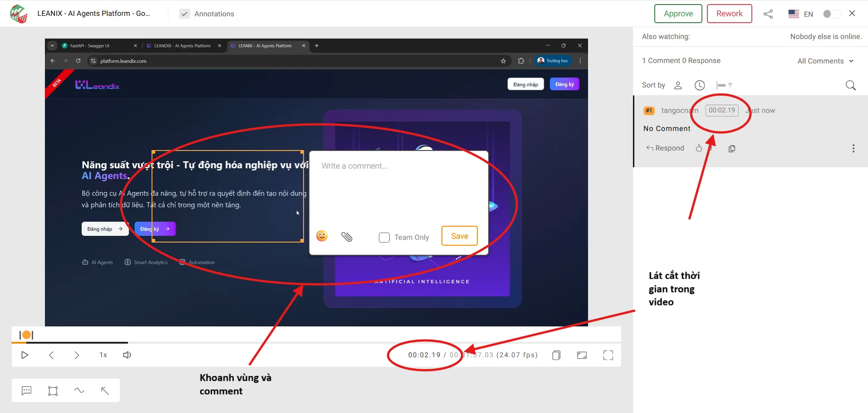Select the rectangle annotation tool

(53, 390)
